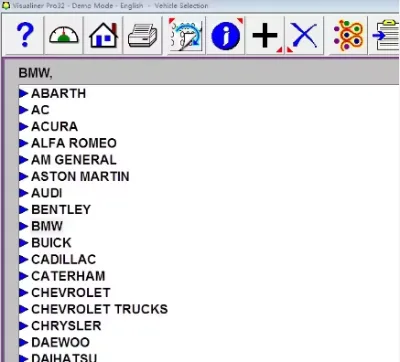Click the 'BMW,' selection header text
Image resolution: width=400 pixels, height=362 pixels.
35,73
